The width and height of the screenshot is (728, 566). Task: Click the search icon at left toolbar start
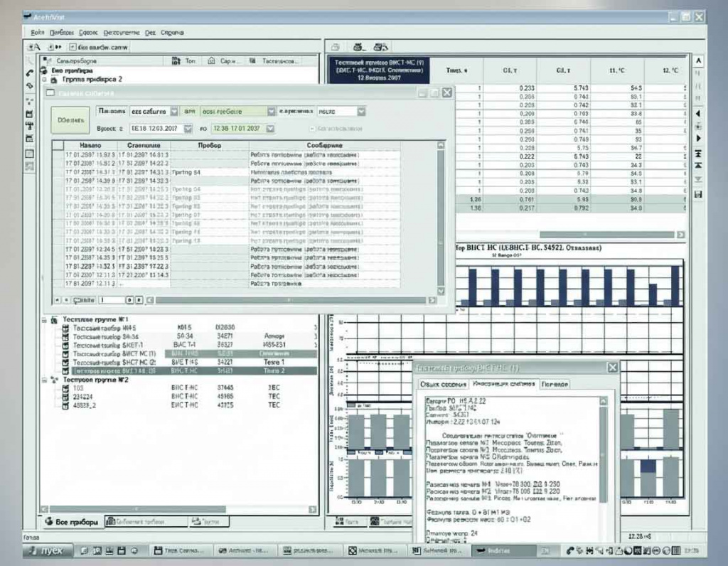(x=34, y=47)
